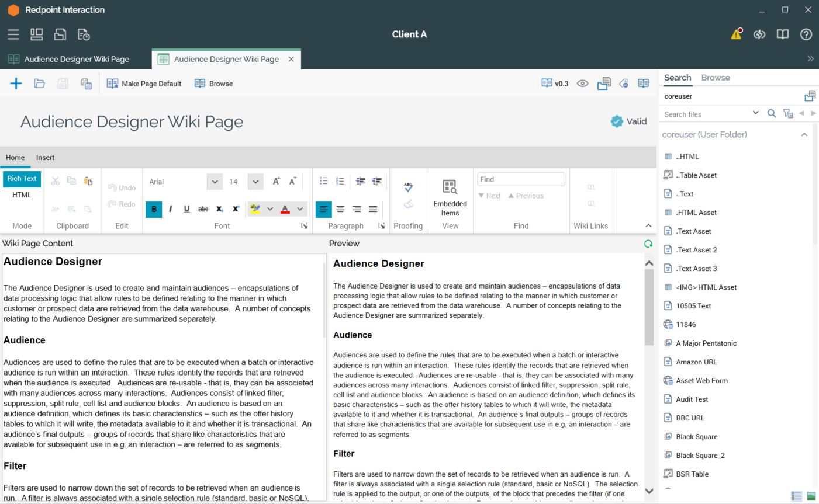819x504 pixels.
Task: Open the red font color swatch
Action: (x=285, y=209)
